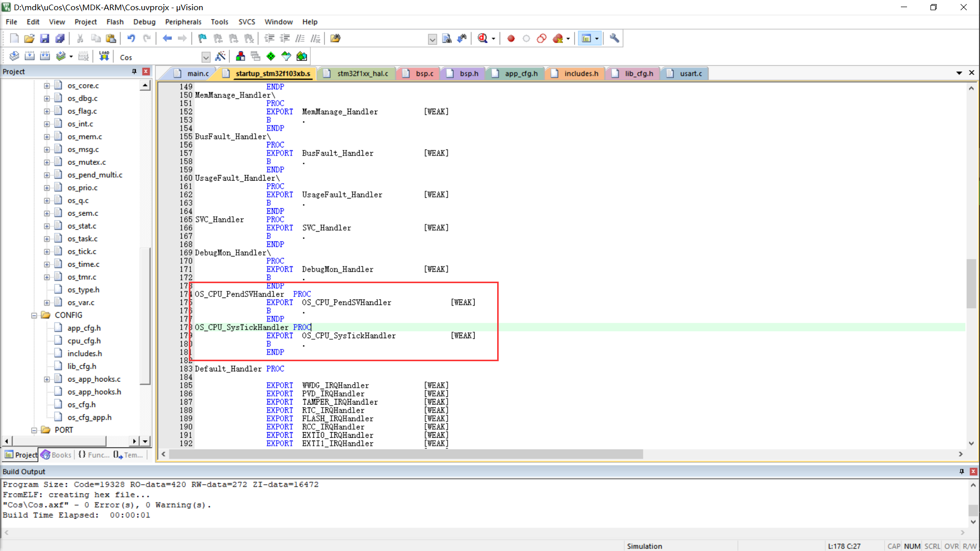Indent the selected lines
Viewport: 980px width, 551px height.
[269, 38]
